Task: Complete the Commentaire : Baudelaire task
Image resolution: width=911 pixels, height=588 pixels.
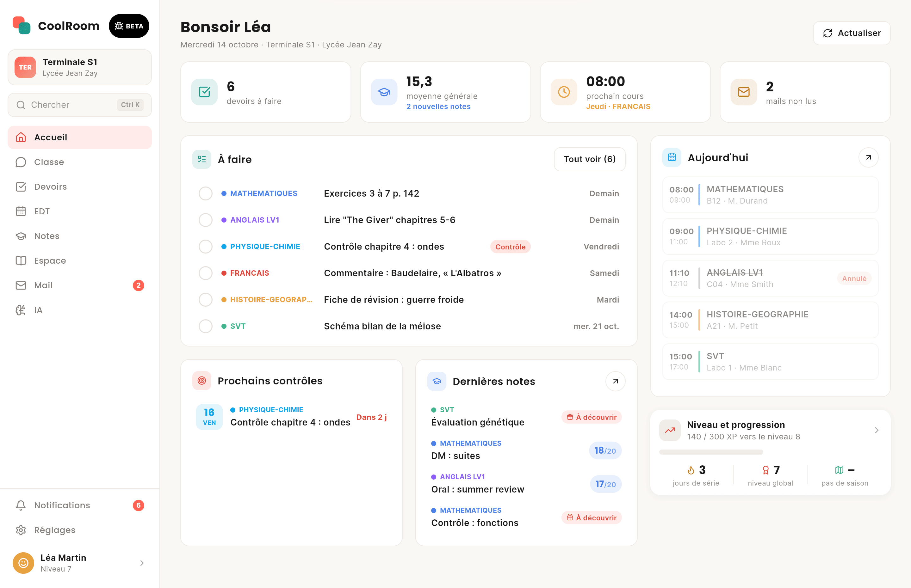Action: click(206, 273)
